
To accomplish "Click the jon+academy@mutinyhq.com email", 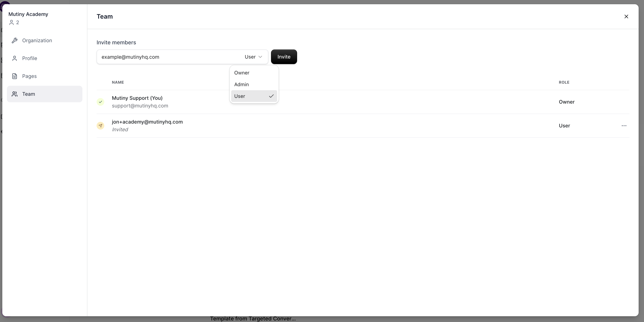I will 147,122.
